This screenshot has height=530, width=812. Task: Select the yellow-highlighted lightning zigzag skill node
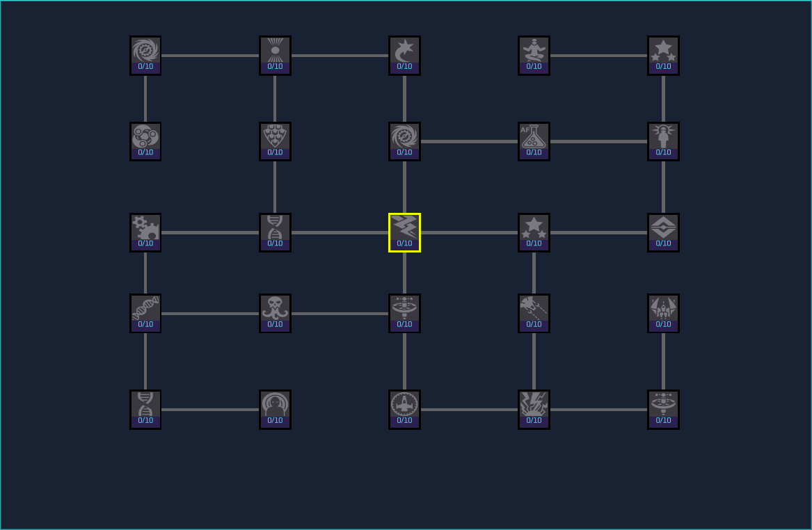pyautogui.click(x=404, y=232)
